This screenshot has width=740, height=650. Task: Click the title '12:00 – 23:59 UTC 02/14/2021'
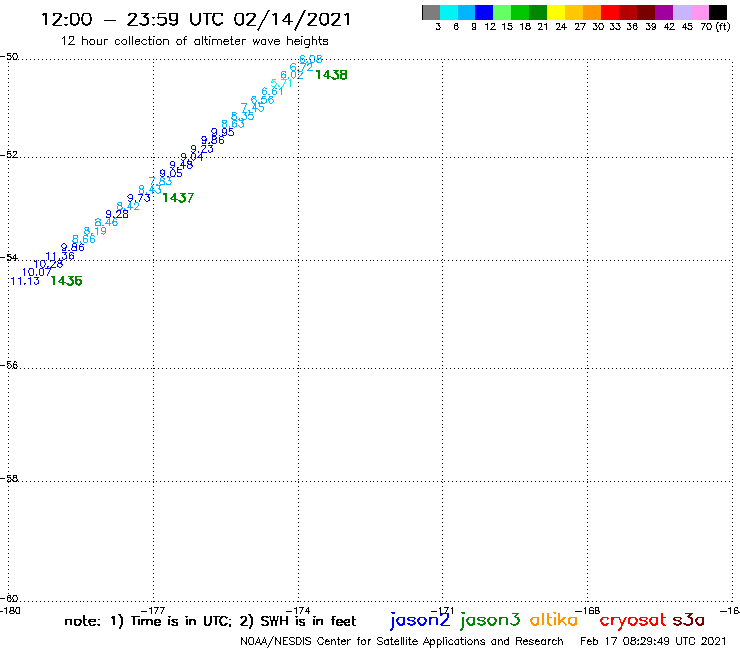196,20
